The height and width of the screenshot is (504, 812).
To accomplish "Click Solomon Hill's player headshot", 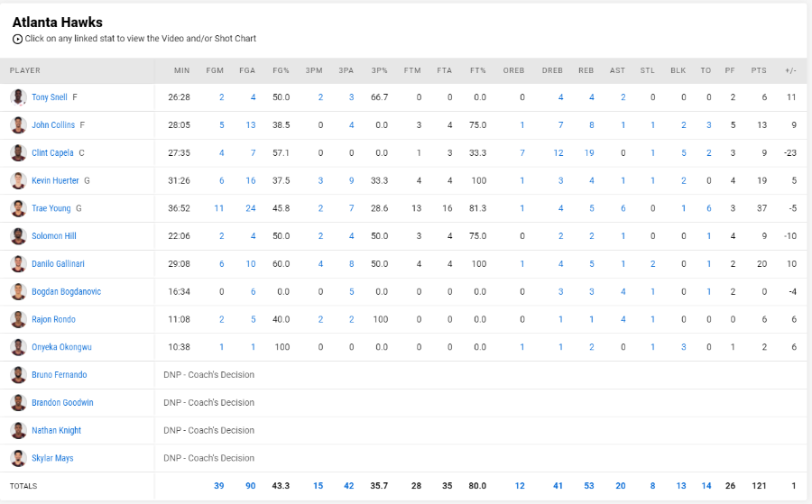I will [18, 236].
